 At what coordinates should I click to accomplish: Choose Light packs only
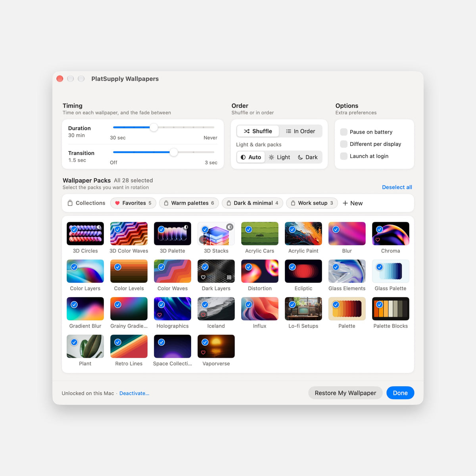279,157
